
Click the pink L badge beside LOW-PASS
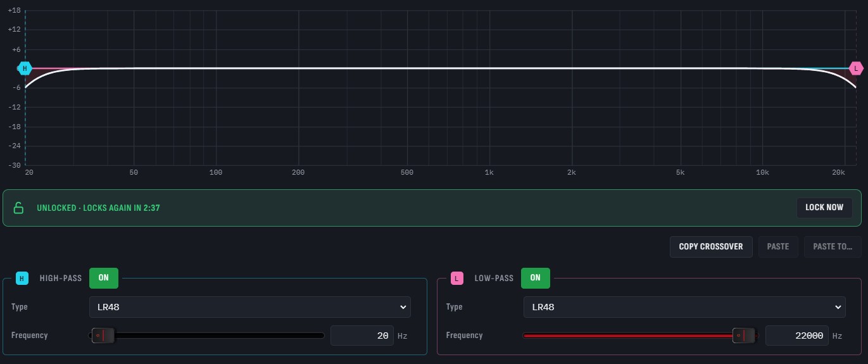click(457, 278)
